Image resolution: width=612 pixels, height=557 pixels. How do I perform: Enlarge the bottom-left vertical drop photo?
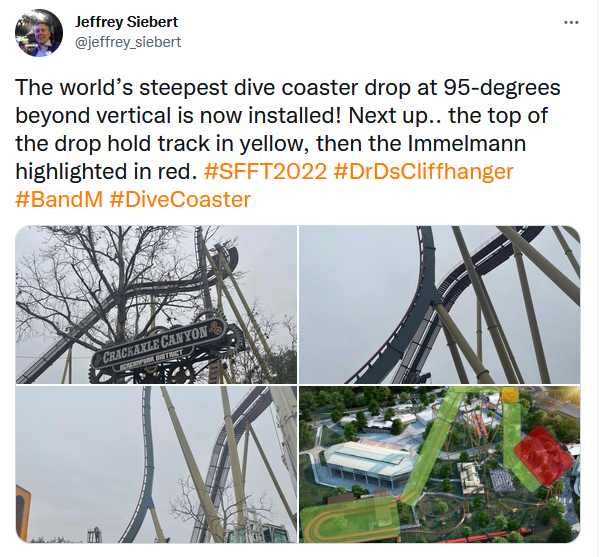click(156, 464)
